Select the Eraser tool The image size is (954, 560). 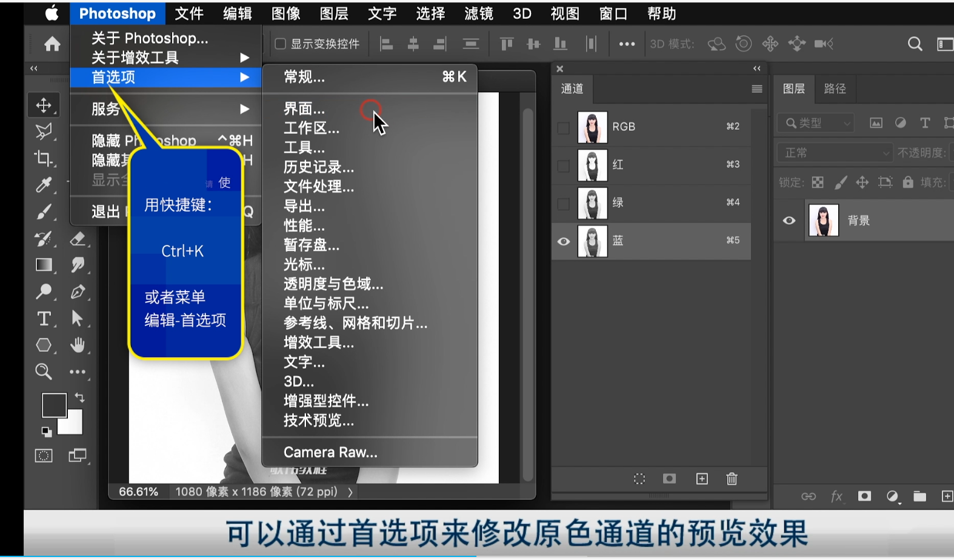(x=78, y=238)
